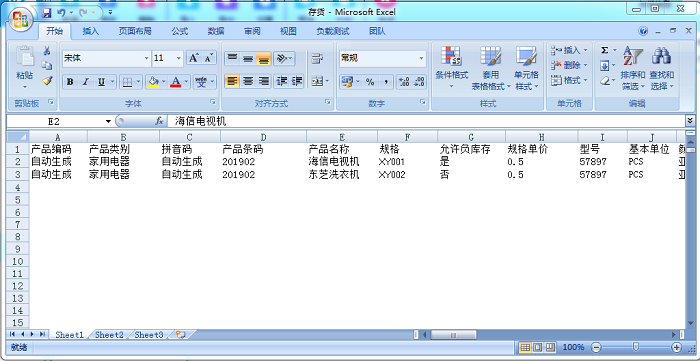Click the Paste clipboard icon
Image resolution: width=700 pixels, height=361 pixels.
pyautogui.click(x=25, y=57)
